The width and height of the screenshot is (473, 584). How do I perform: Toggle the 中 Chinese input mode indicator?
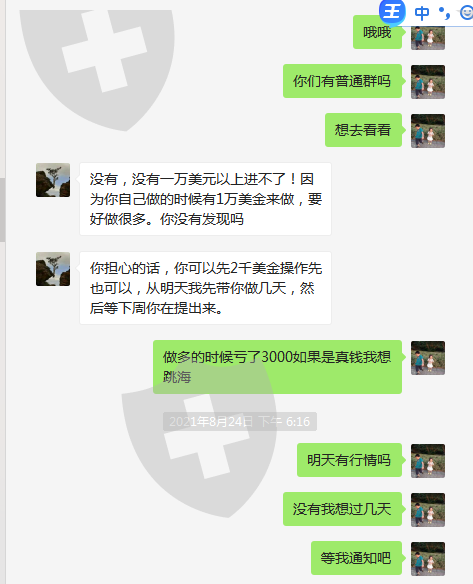point(422,13)
